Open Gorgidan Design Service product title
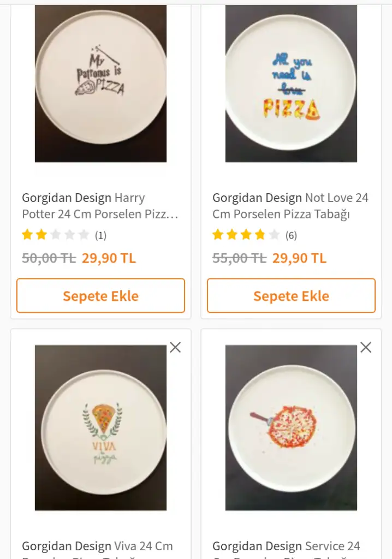This screenshot has height=559, width=392. pyautogui.click(x=286, y=546)
